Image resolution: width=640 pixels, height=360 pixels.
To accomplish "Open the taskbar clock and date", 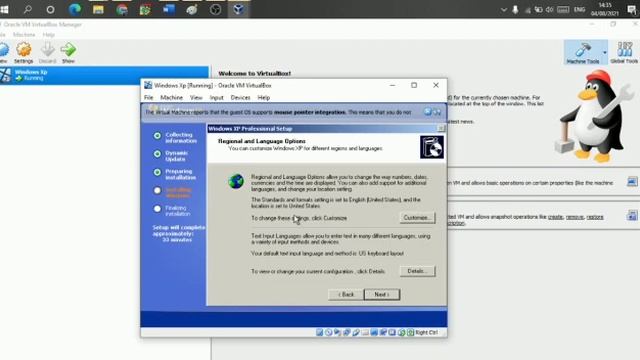I will 604,9.
